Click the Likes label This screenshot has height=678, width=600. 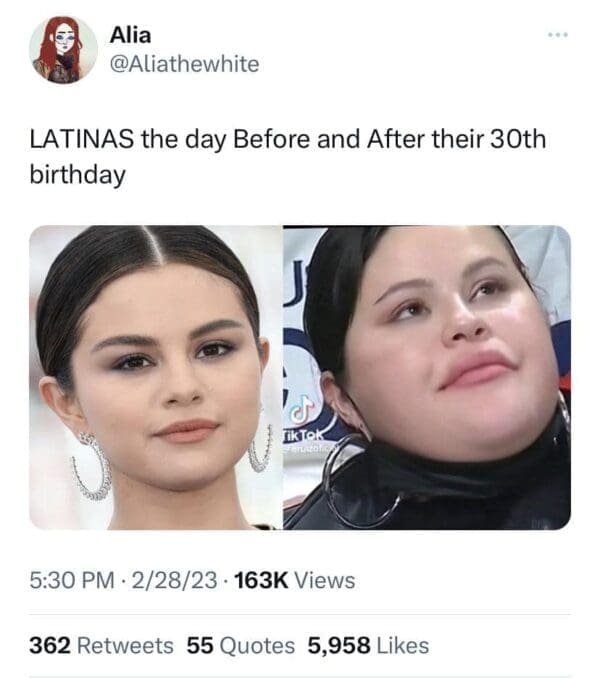403,646
